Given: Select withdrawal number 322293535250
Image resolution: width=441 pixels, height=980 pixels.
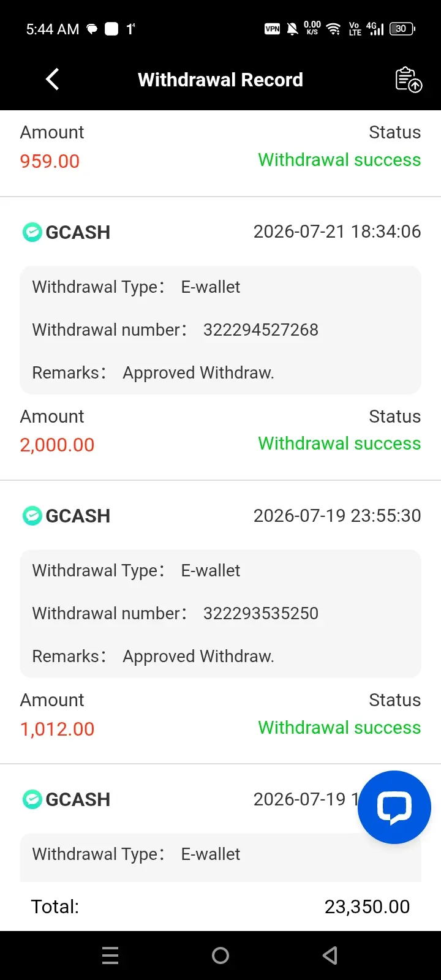Looking at the screenshot, I should pyautogui.click(x=261, y=613).
